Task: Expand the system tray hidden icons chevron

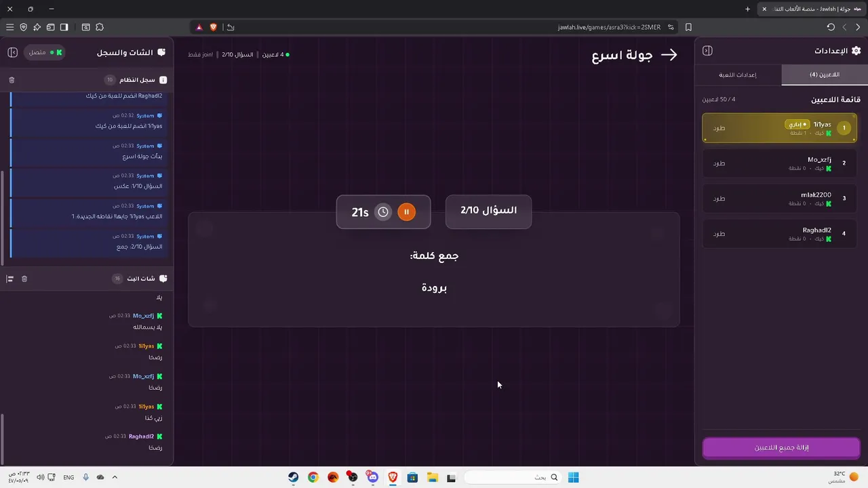Action: click(115, 477)
